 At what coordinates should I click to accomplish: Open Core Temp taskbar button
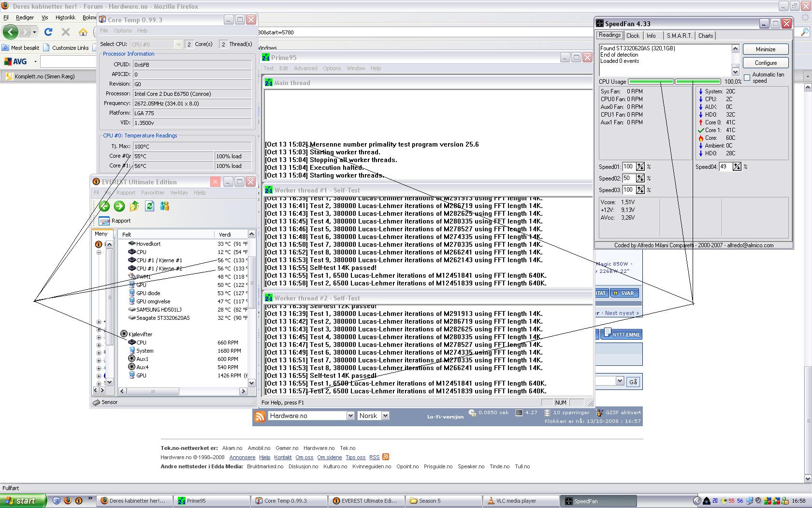(289, 501)
